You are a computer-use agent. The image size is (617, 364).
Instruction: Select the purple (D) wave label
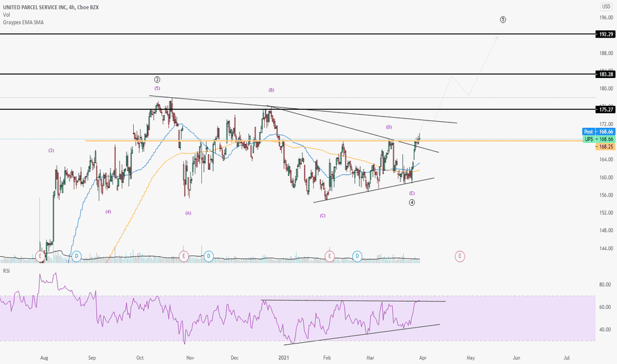click(389, 127)
